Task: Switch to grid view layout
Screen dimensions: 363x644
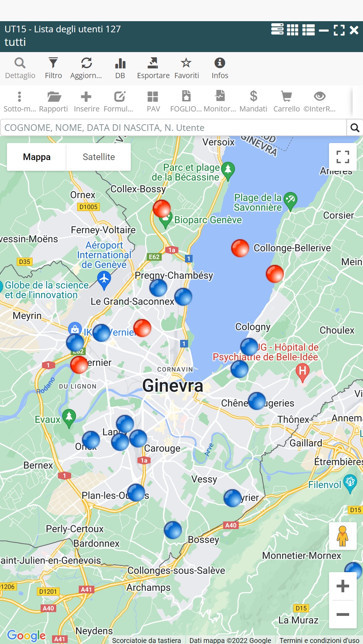Action: tap(292, 30)
